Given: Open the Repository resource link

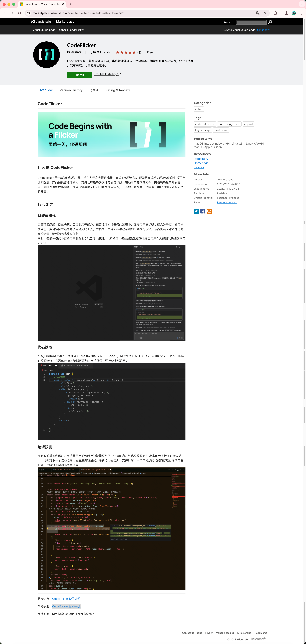Looking at the screenshot, I should click(x=201, y=159).
